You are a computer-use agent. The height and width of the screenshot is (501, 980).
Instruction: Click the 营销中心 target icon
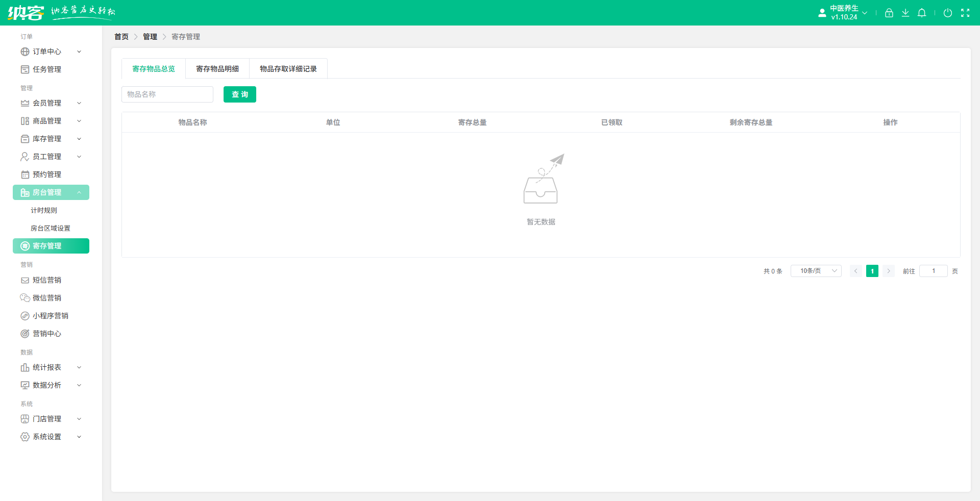coord(25,334)
